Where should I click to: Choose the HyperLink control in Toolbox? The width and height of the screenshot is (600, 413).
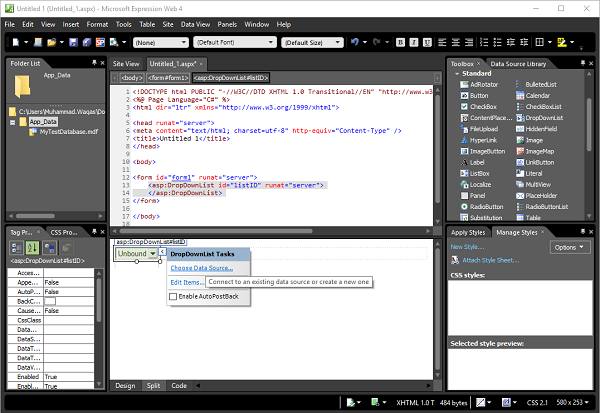click(x=483, y=139)
